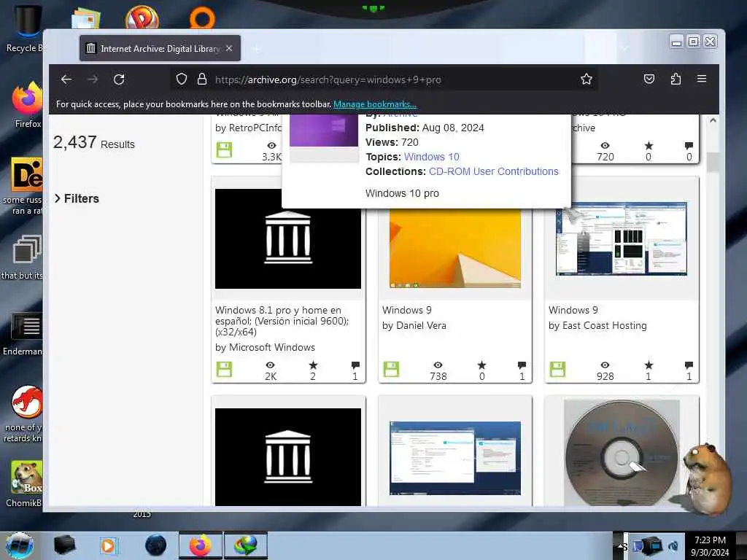
Task: Open the Extensions puzzle-piece icon
Action: click(x=676, y=79)
